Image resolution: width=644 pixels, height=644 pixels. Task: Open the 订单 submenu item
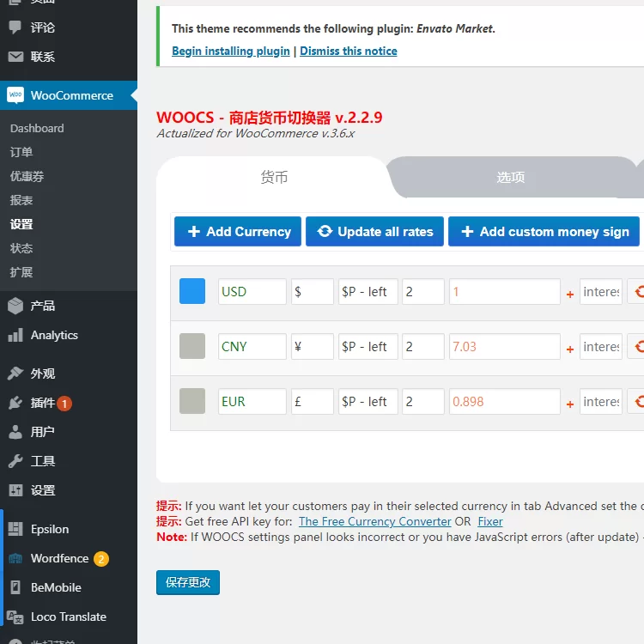pos(21,152)
